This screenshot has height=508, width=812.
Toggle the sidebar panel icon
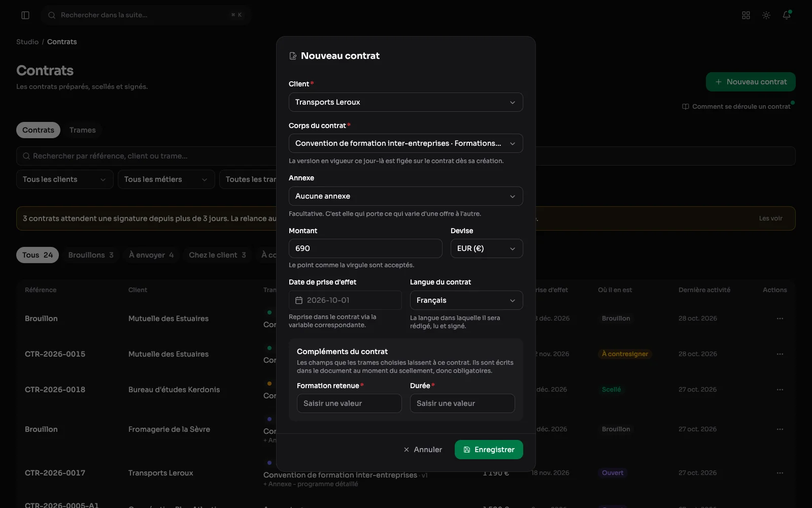(x=25, y=15)
